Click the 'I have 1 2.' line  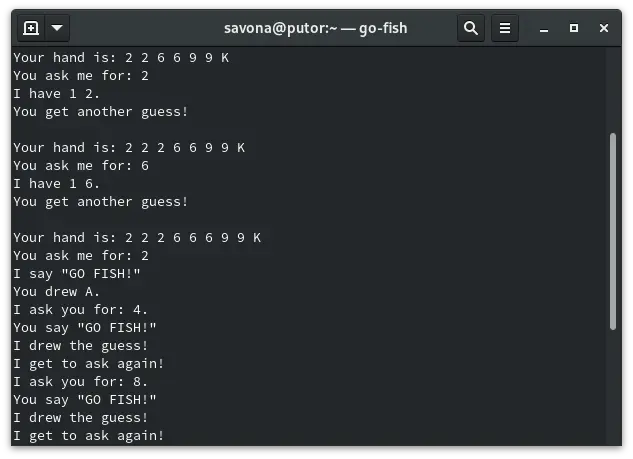(56, 93)
